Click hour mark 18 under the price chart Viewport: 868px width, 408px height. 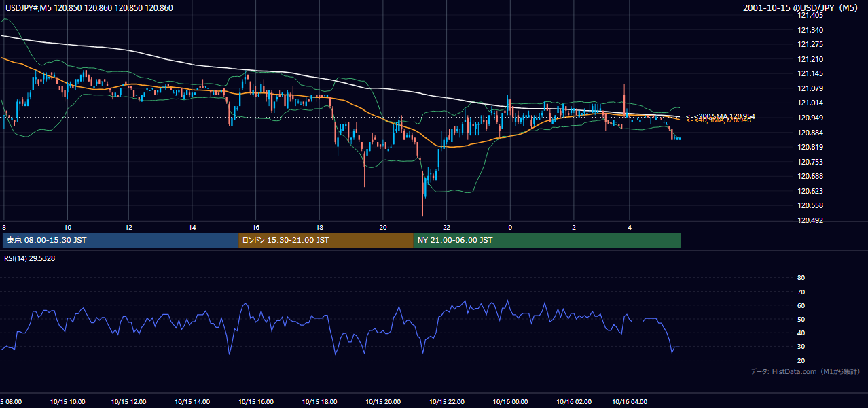(319, 227)
